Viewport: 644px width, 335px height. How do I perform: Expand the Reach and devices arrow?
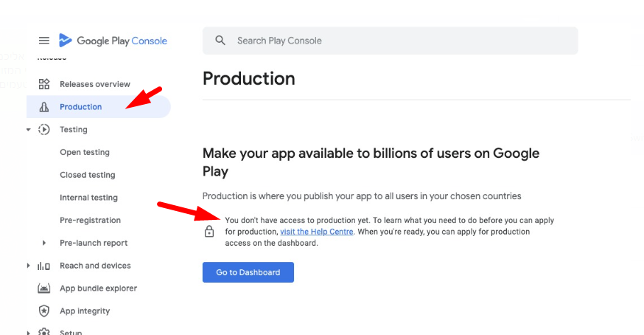pyautogui.click(x=28, y=266)
